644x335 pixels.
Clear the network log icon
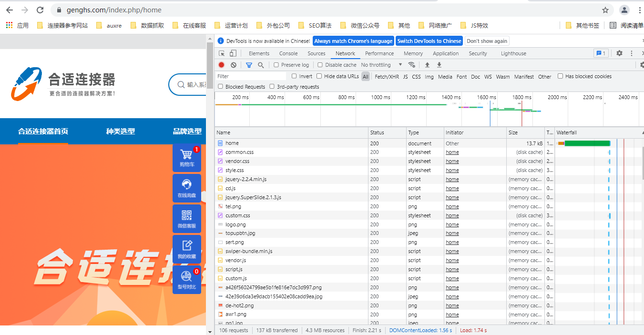coord(234,65)
